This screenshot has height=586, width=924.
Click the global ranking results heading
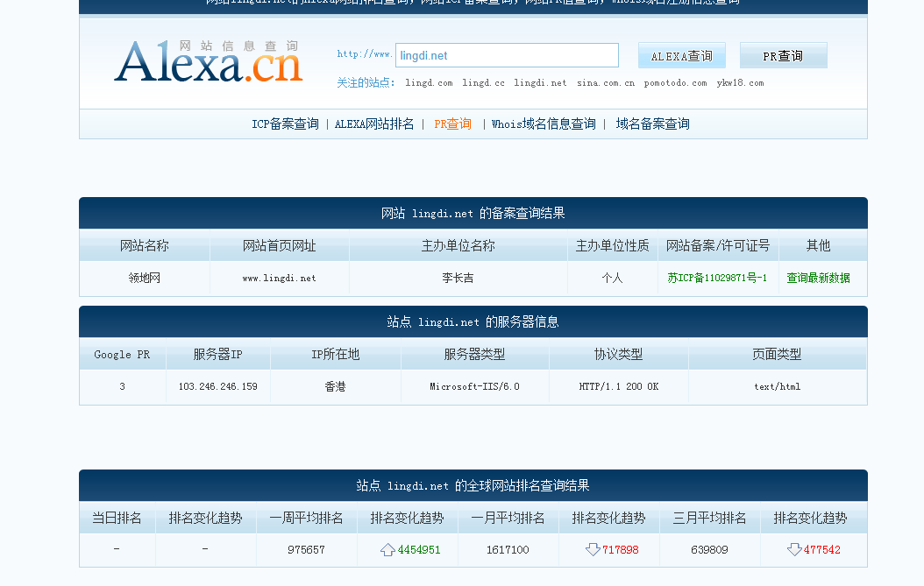click(473, 486)
